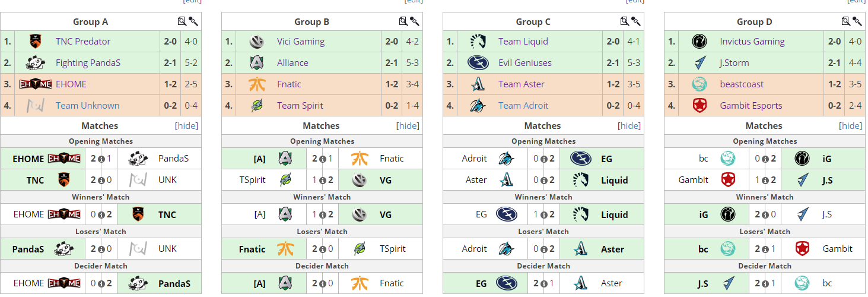Viewport: 868px width, 297px height.
Task: Open info icon for EG vs Aster decider
Action: pyautogui.click(x=544, y=283)
